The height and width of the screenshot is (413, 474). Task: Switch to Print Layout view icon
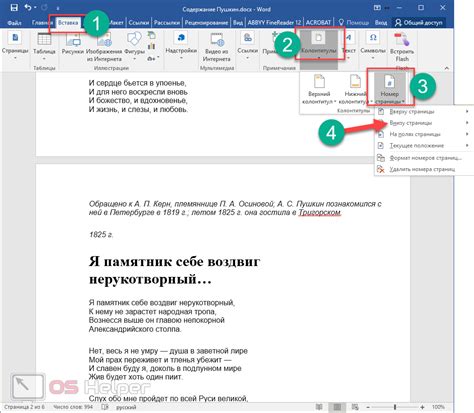coord(337,407)
